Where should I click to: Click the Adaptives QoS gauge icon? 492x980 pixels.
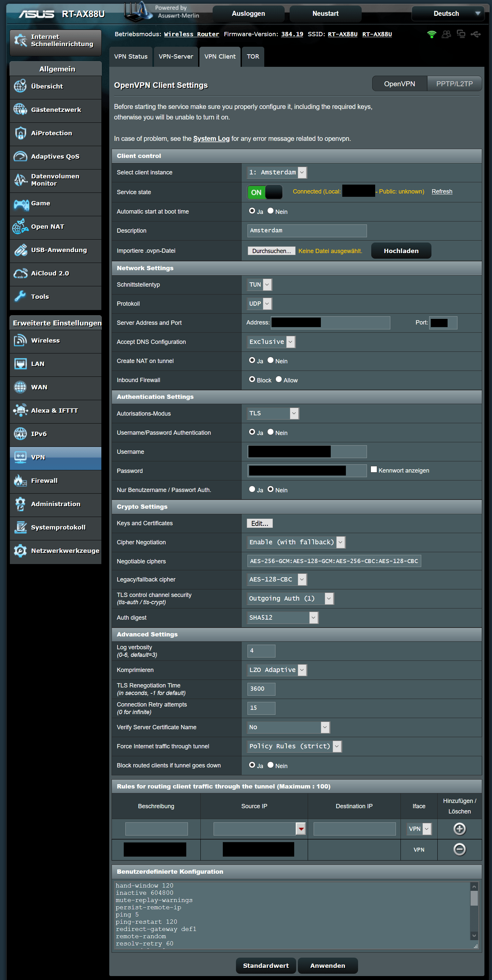[x=20, y=156]
